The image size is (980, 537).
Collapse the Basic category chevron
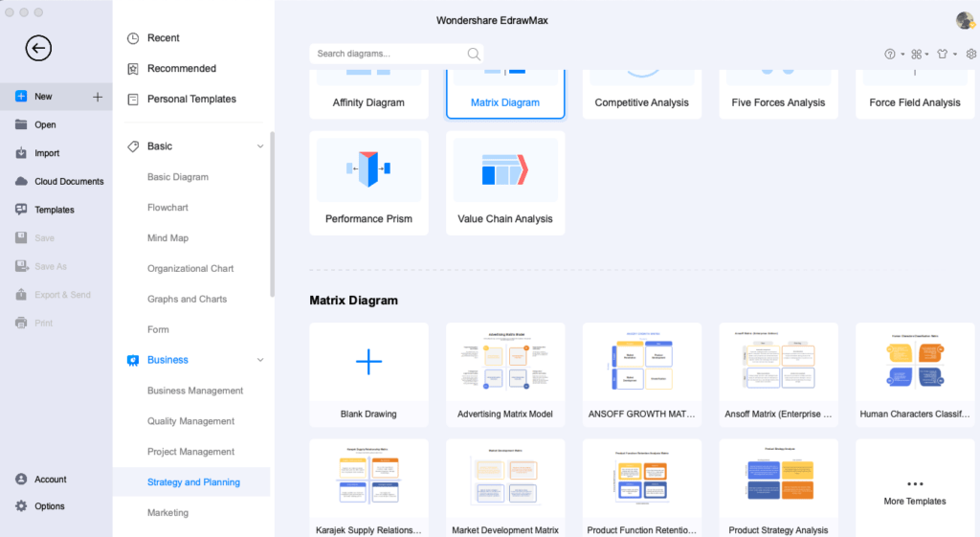(x=260, y=146)
